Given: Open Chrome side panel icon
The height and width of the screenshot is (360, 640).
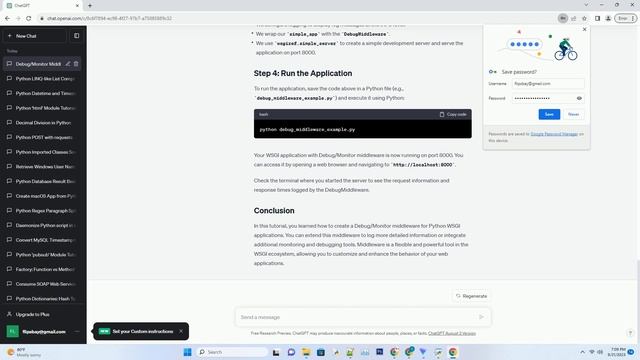Looking at the screenshot, I should (597, 18).
